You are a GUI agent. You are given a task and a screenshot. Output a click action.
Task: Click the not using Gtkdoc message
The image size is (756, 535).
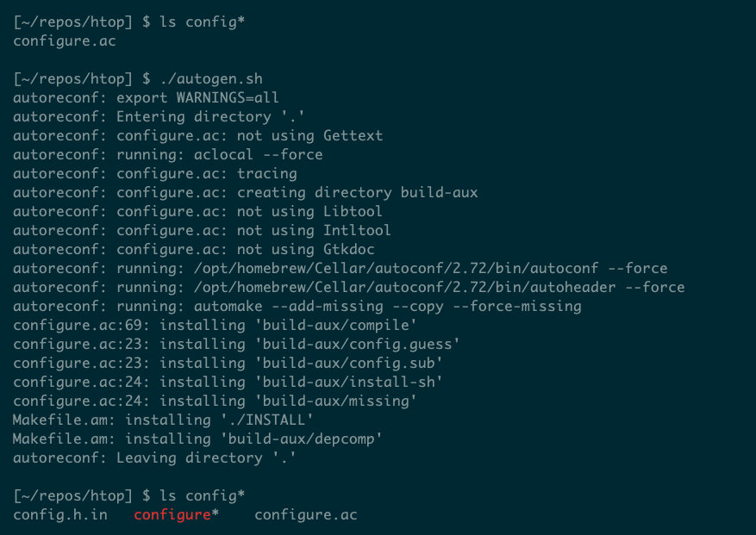pyautogui.click(x=305, y=250)
